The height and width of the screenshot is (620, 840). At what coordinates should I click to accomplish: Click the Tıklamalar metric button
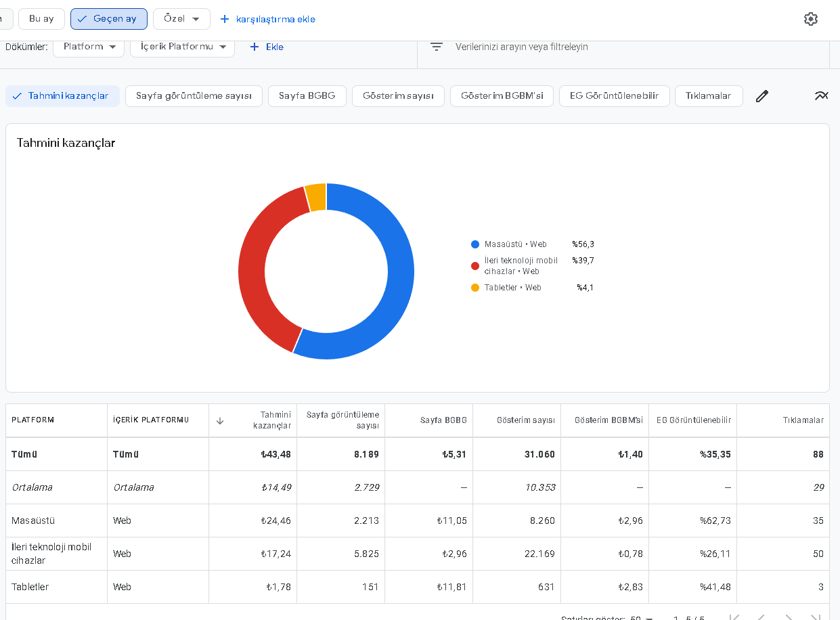tap(709, 96)
